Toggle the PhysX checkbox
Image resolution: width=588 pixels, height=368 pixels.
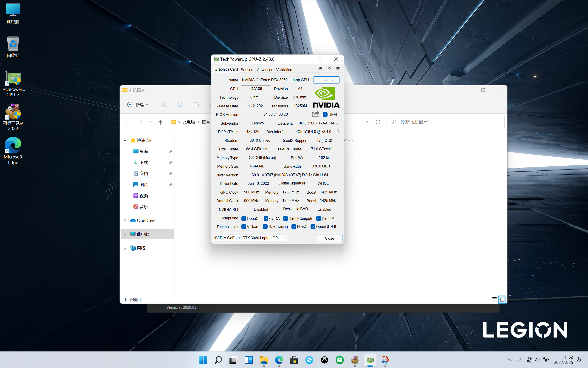(x=294, y=227)
